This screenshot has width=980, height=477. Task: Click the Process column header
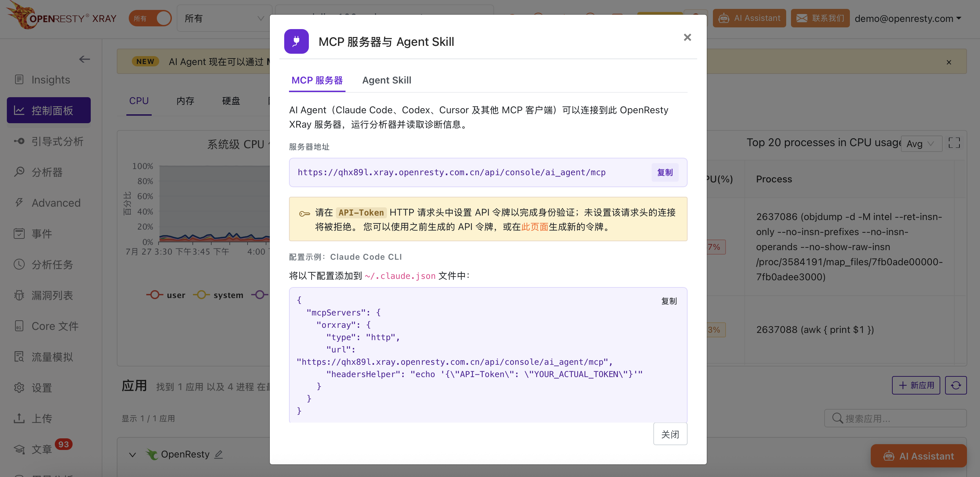click(774, 179)
